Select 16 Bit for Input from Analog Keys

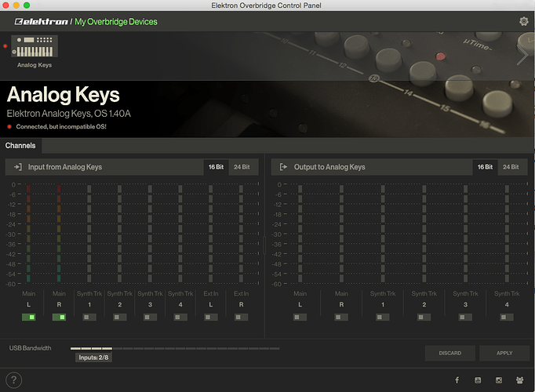(216, 167)
